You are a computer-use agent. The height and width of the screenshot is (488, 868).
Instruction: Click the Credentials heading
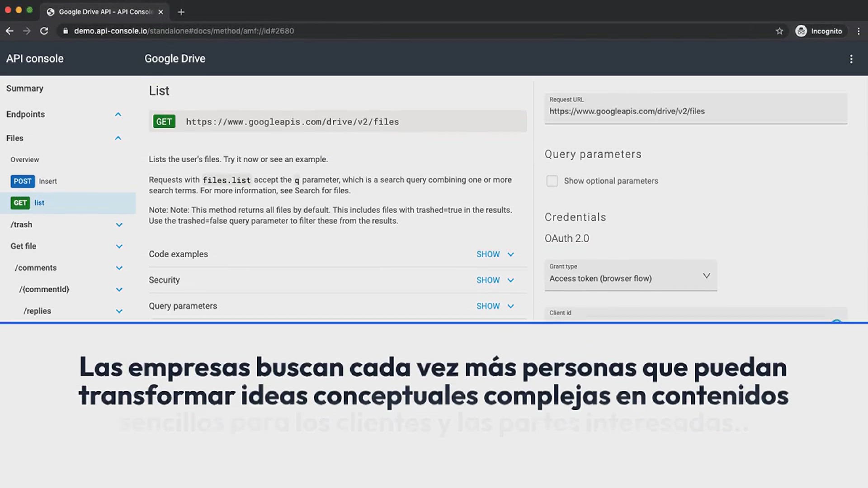click(575, 217)
